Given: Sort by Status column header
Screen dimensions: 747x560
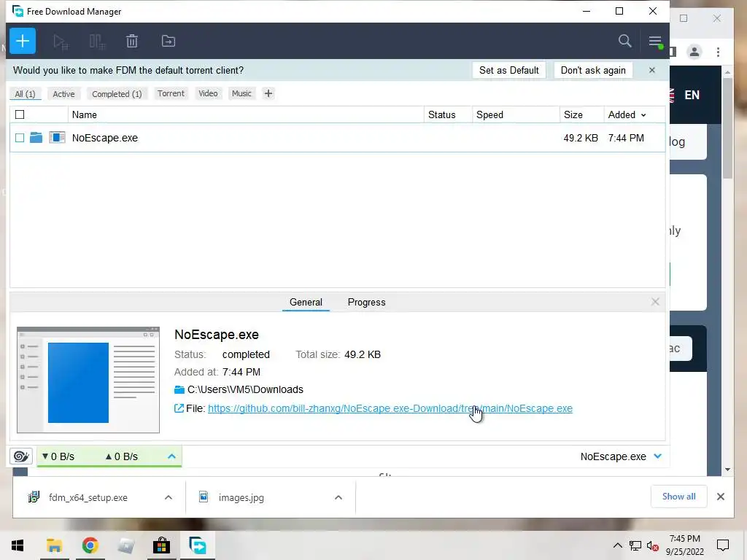Looking at the screenshot, I should [x=448, y=114].
